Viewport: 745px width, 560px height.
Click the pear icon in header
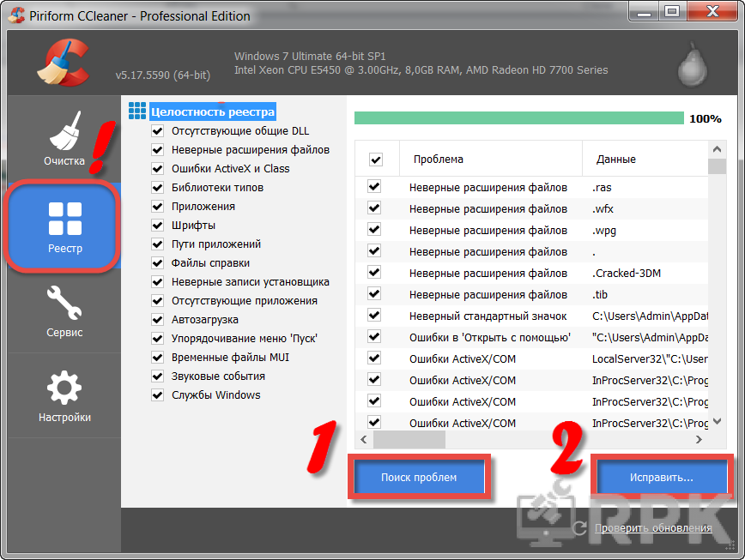[x=693, y=63]
